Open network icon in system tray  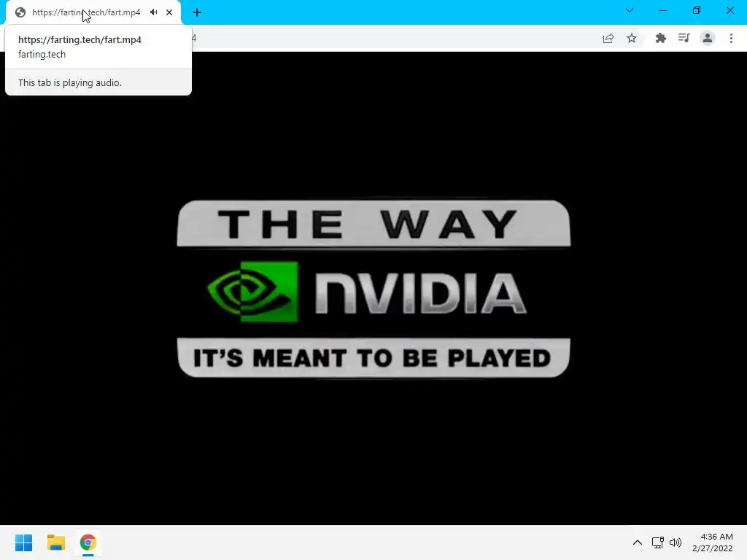coord(658,542)
